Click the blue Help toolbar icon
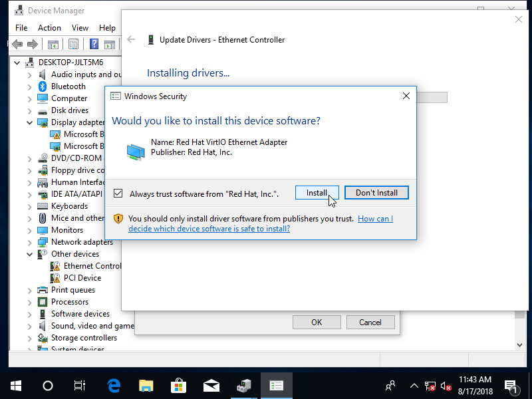 [x=94, y=45]
